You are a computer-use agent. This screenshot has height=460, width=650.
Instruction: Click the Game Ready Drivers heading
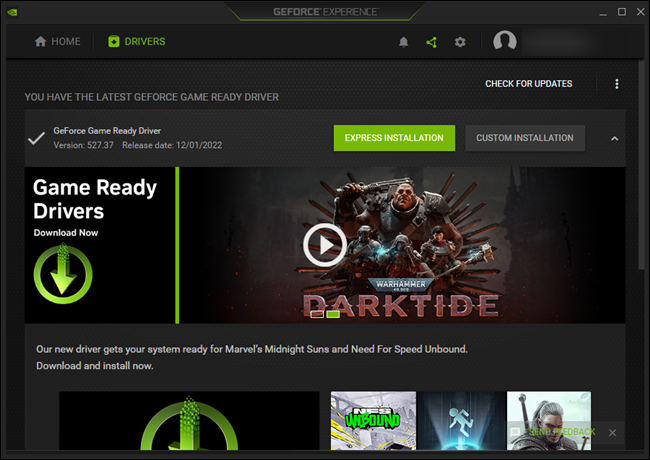[x=95, y=199]
